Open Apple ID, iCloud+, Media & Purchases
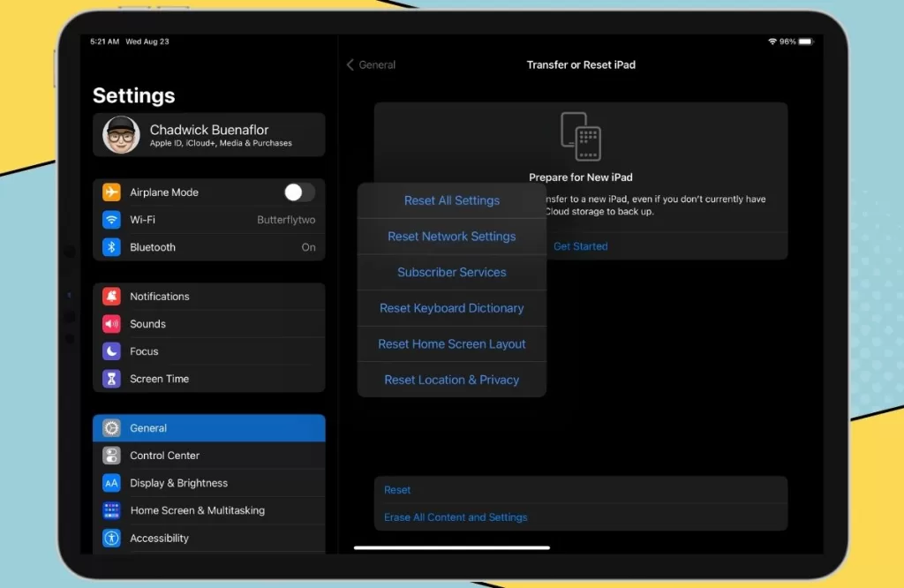Screen dimensions: 904x588 208,135
